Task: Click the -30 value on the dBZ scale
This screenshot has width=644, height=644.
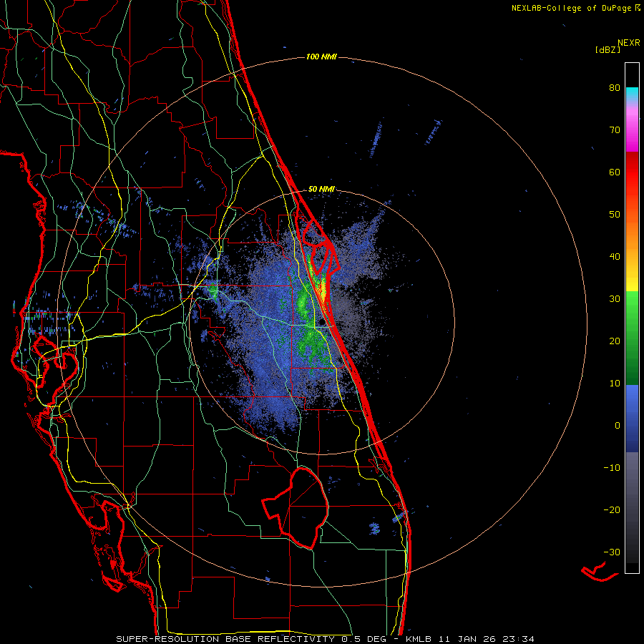Action: tap(612, 552)
